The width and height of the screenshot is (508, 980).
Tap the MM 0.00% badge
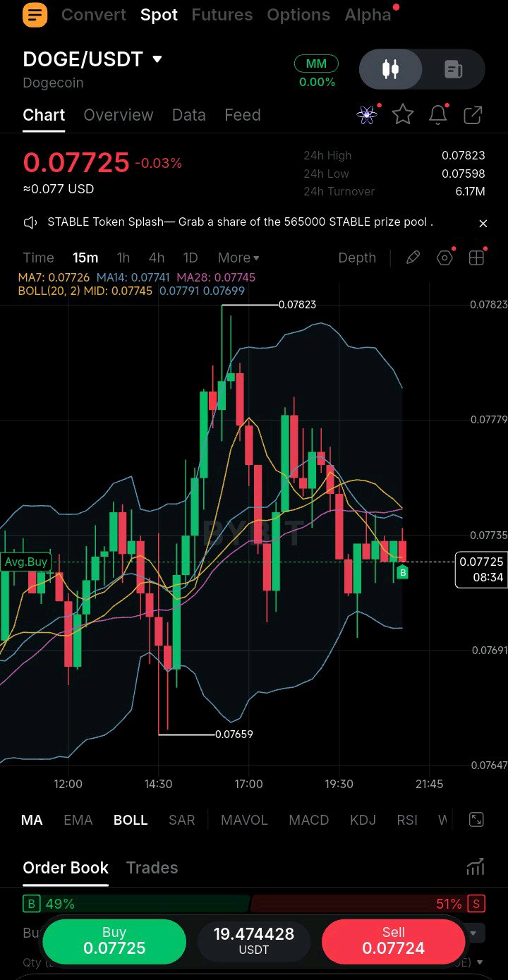tap(317, 72)
